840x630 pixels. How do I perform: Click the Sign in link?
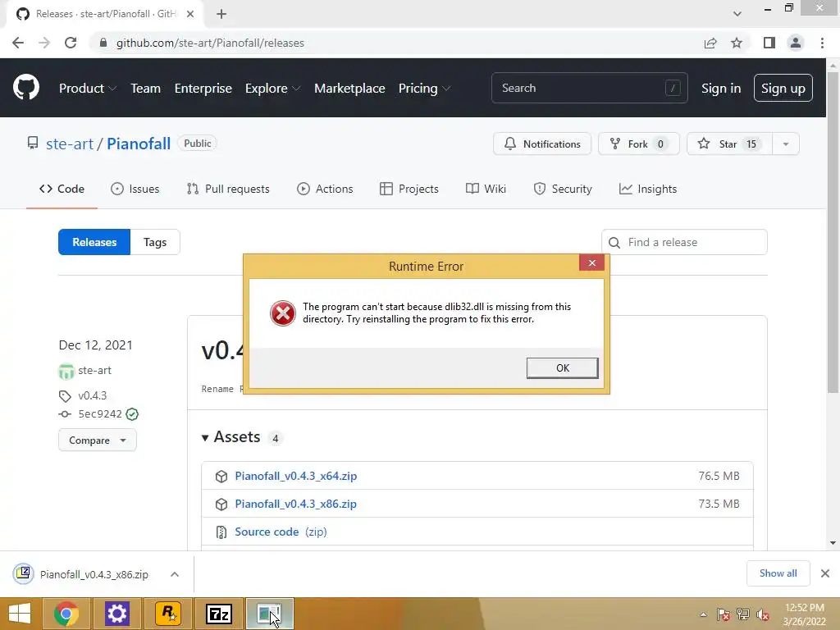[721, 89]
